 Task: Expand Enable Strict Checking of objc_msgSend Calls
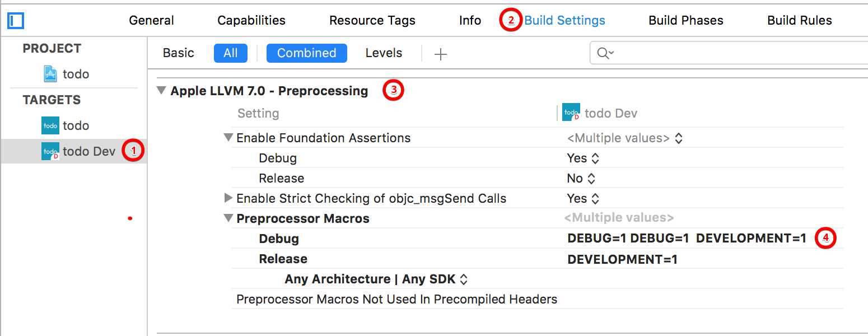coord(228,198)
